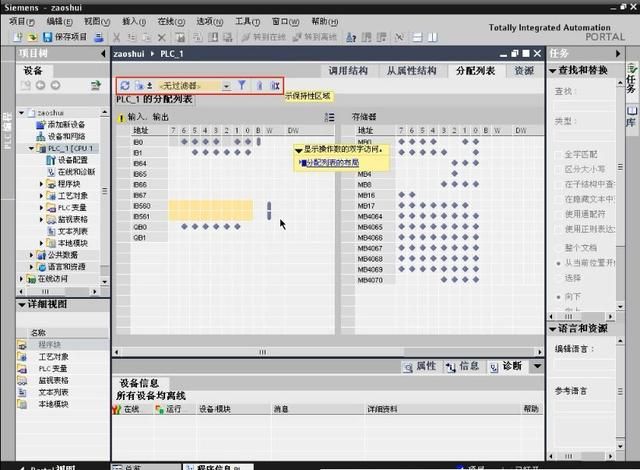This screenshot has height=470, width=640.
Task: Tick the 区分大小写 match case checkbox
Action: 558,169
